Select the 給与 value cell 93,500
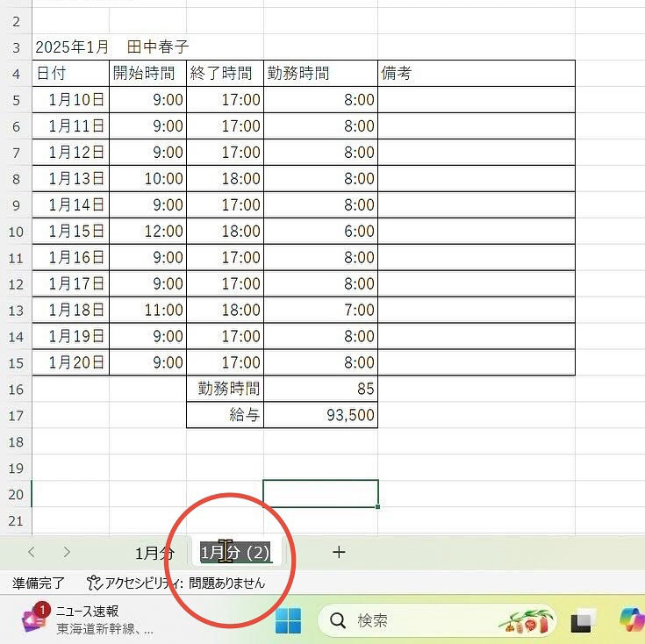The image size is (645, 644). click(x=320, y=415)
